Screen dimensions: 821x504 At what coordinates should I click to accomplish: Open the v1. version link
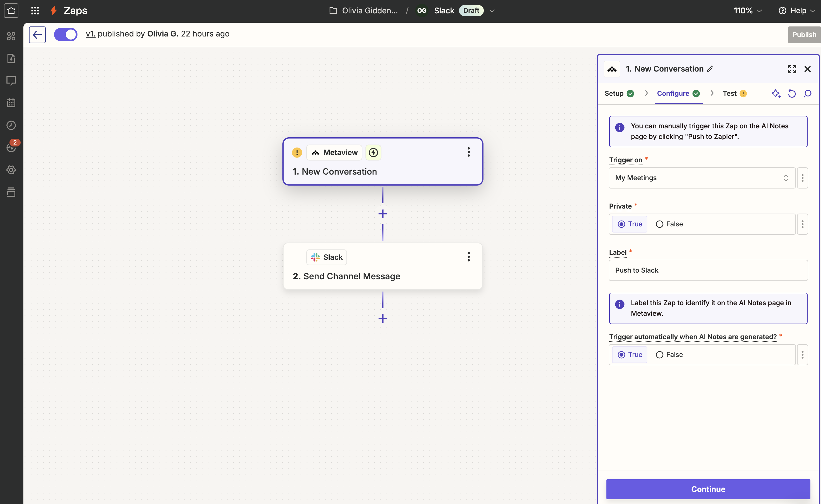pos(90,34)
